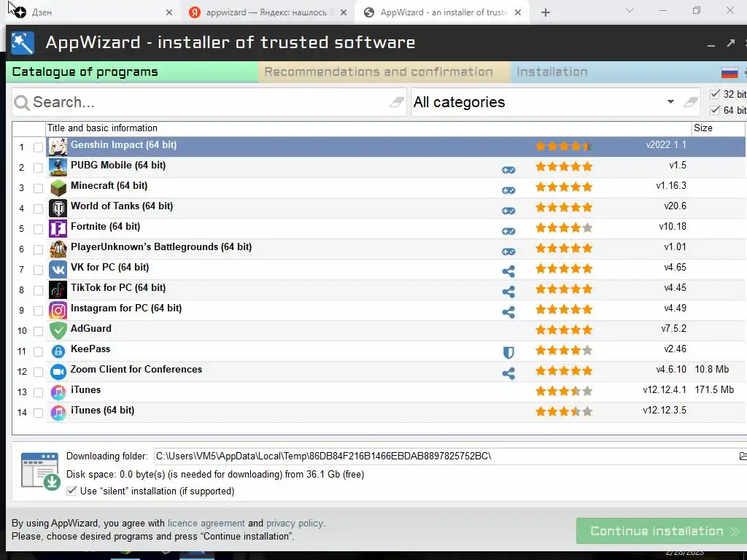Click the iTunes 32-bit music note icon
This screenshot has height=560, width=747.
point(58,392)
